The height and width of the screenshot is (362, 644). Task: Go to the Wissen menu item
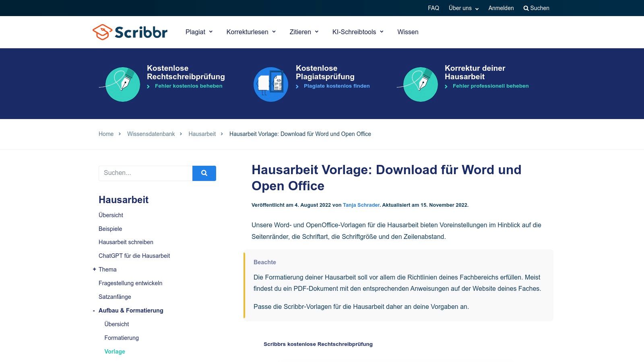pyautogui.click(x=408, y=32)
